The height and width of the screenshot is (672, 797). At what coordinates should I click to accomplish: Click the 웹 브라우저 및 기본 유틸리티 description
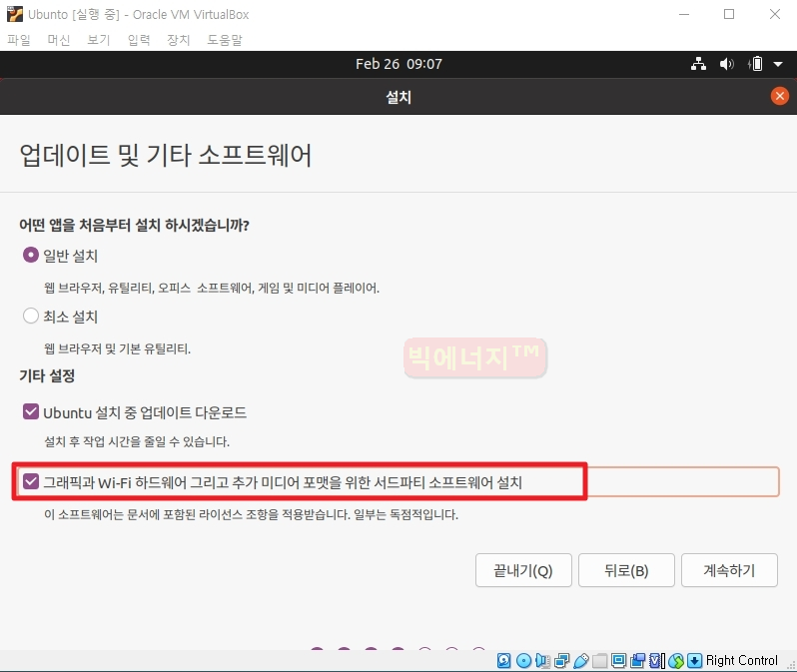[x=118, y=348]
